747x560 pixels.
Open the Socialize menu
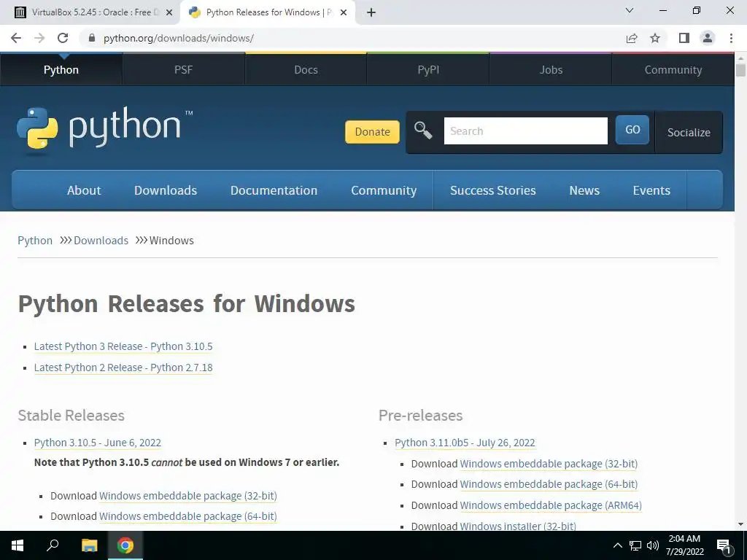click(x=689, y=133)
